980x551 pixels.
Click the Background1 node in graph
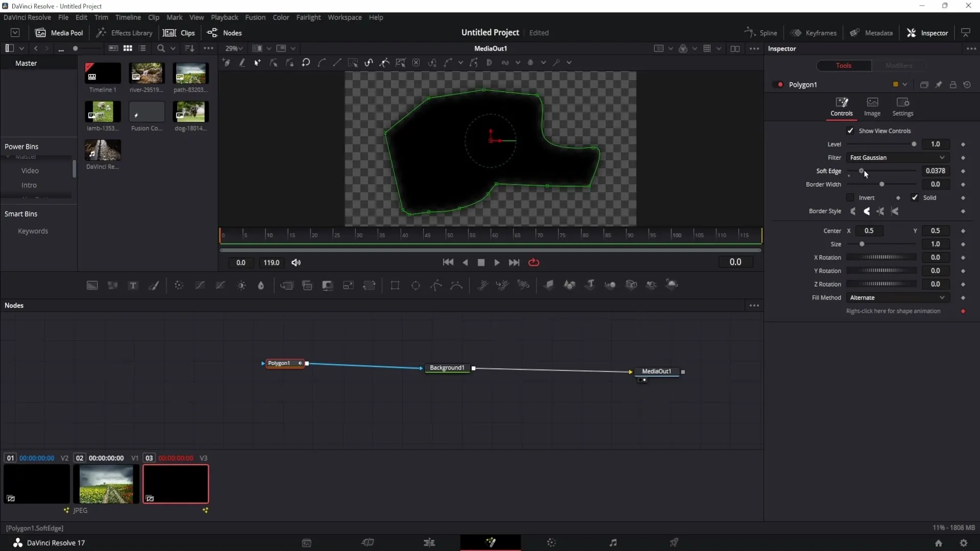(447, 367)
